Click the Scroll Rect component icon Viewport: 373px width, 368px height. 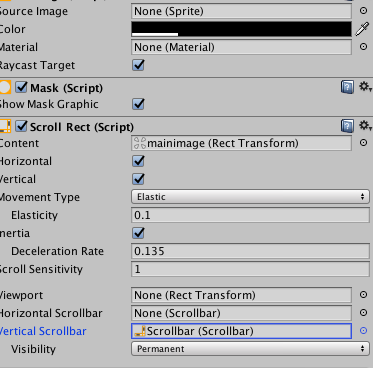[x=5, y=126]
